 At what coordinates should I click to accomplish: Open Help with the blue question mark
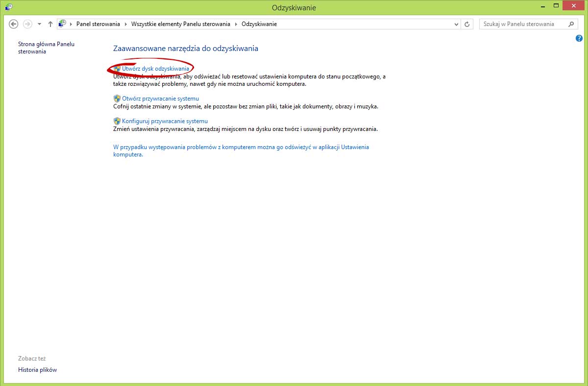pos(579,38)
